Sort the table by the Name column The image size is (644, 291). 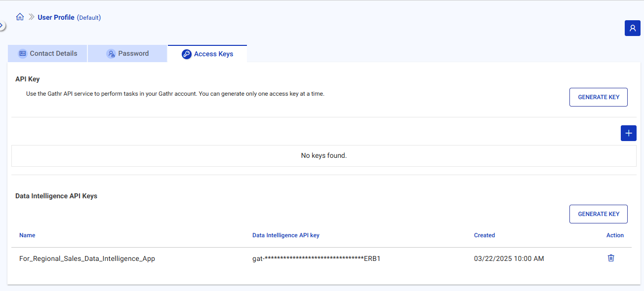pos(27,235)
